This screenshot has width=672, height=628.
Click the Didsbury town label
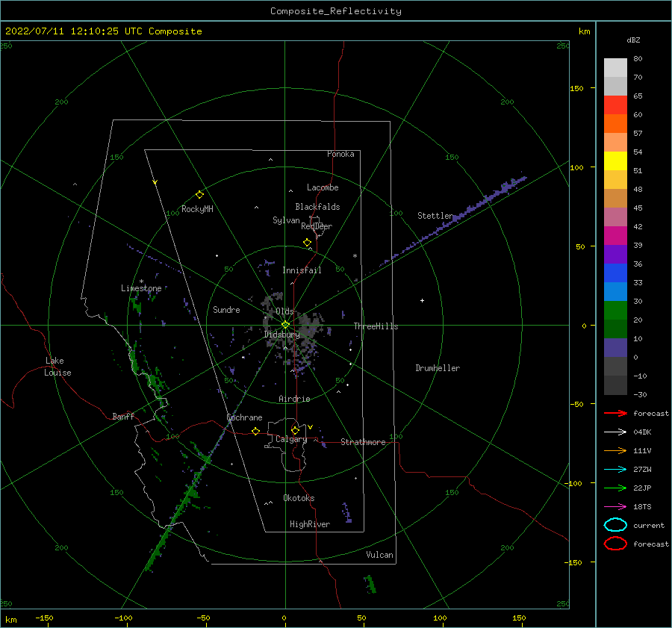(x=282, y=335)
